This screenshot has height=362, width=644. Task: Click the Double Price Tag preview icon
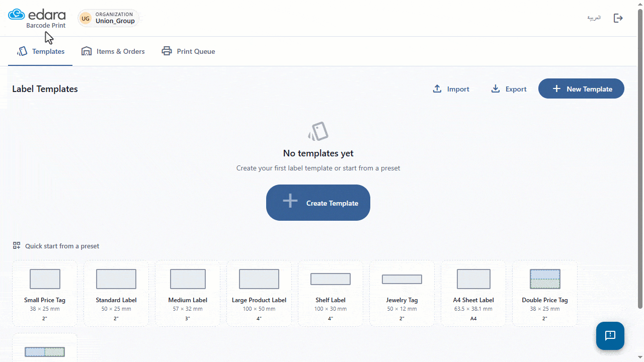coord(545,279)
